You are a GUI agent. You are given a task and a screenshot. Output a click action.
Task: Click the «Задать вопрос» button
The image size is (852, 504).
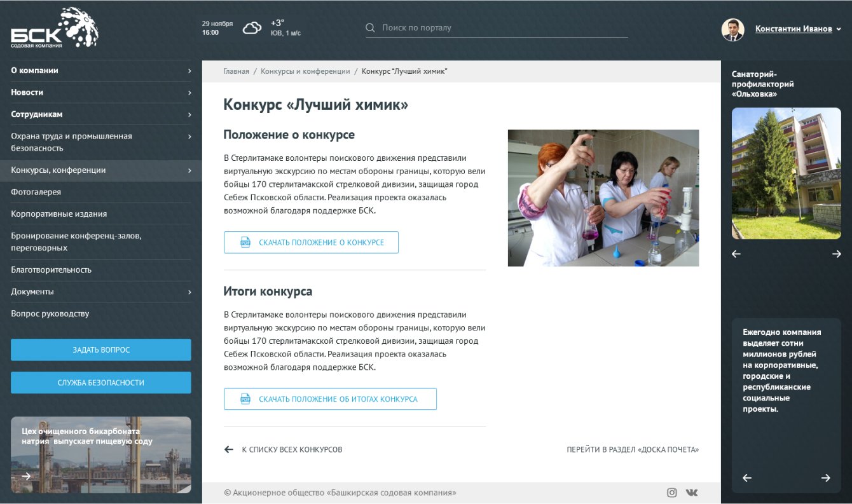(101, 350)
